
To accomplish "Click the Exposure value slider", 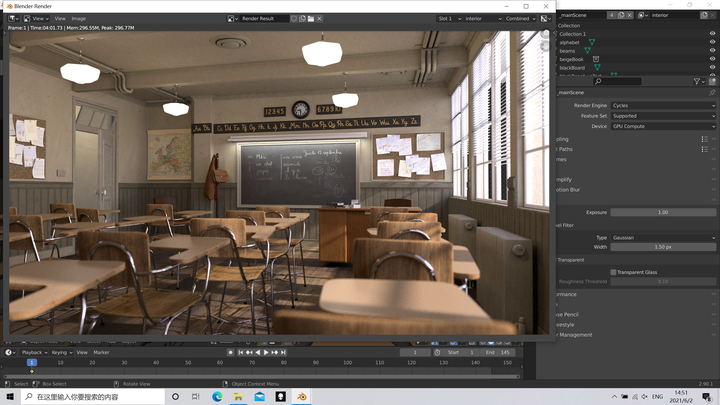I will (x=663, y=213).
